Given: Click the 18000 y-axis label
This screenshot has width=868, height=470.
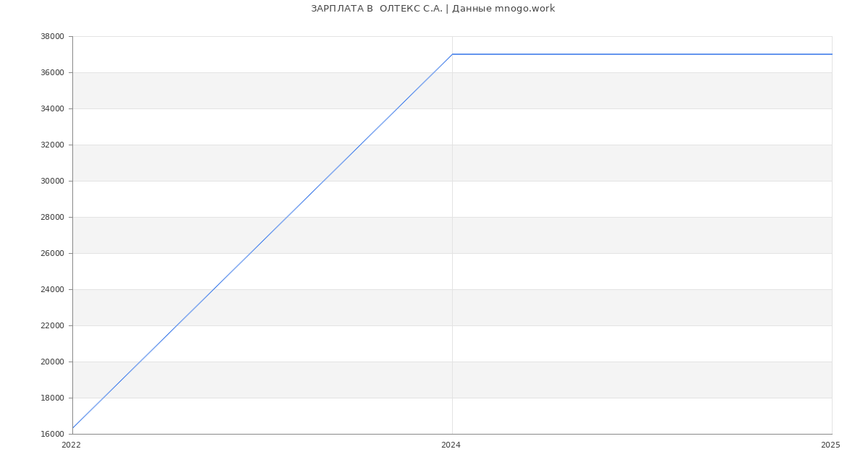Looking at the screenshot, I should pyautogui.click(x=54, y=398).
